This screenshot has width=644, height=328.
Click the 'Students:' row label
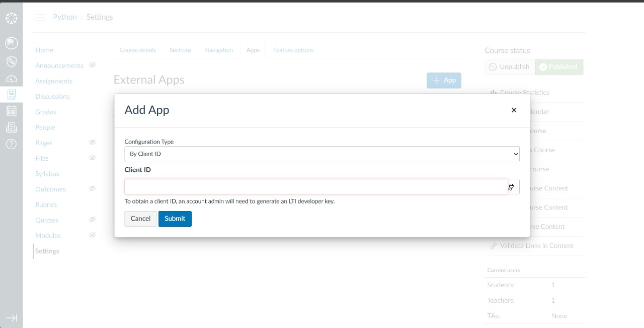click(501, 285)
